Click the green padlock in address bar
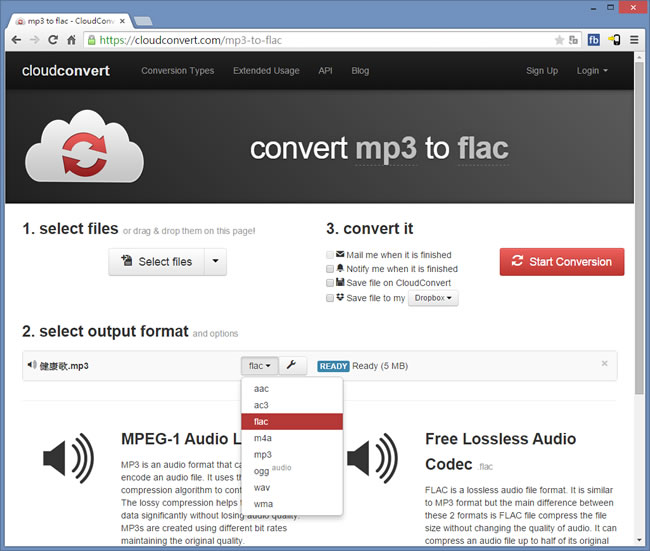This screenshot has height=551, width=650. pyautogui.click(x=92, y=40)
